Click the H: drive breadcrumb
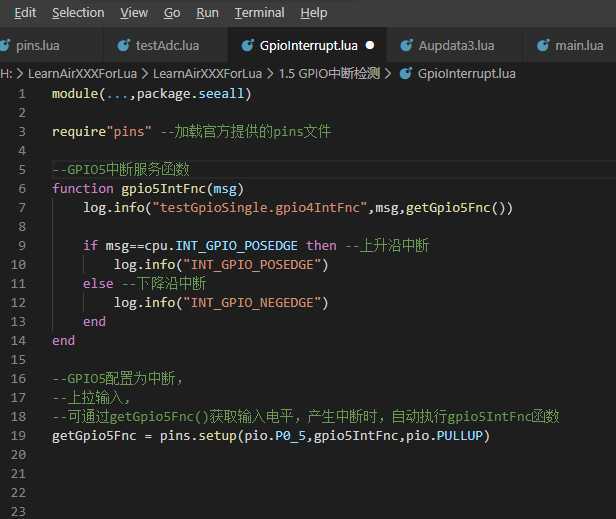The height and width of the screenshot is (519, 616). coord(6,74)
